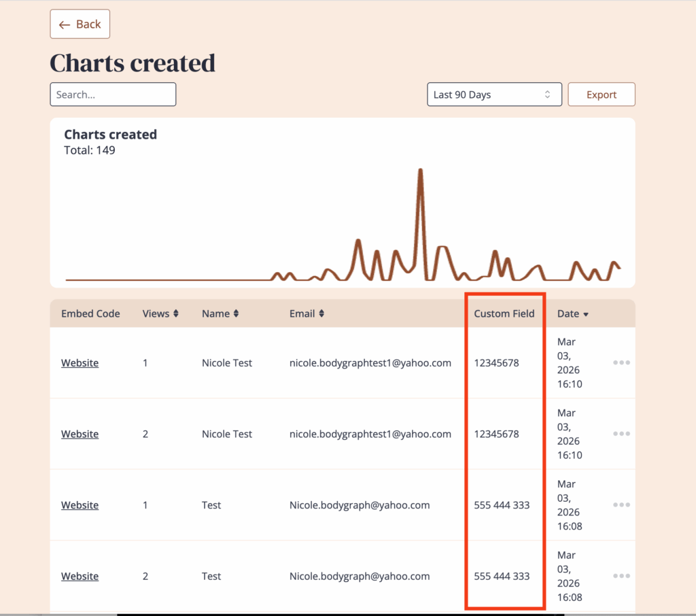Click the Back arrow button
The width and height of the screenshot is (696, 616).
point(80,24)
